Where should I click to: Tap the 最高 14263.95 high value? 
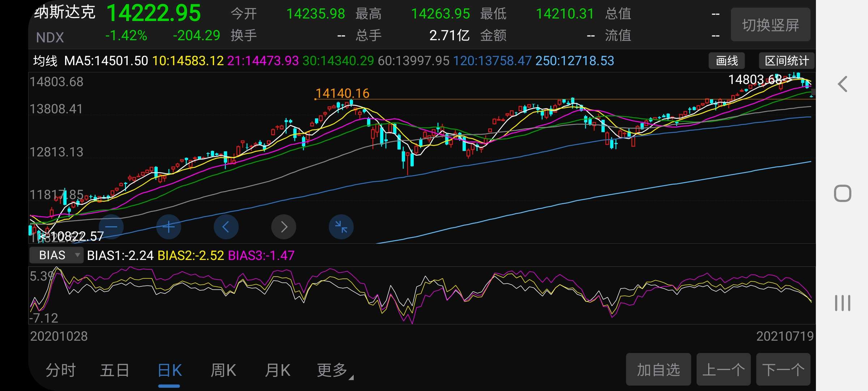point(441,14)
